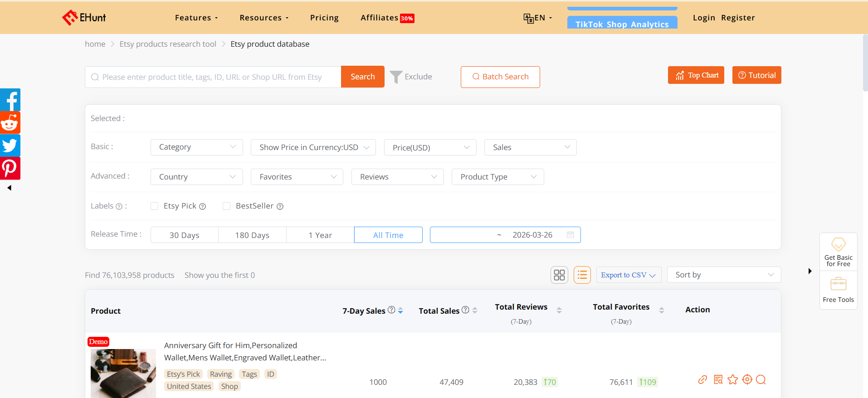Click the target icon in wallet row actions
Viewport: 868px width, 398px height.
tap(747, 379)
